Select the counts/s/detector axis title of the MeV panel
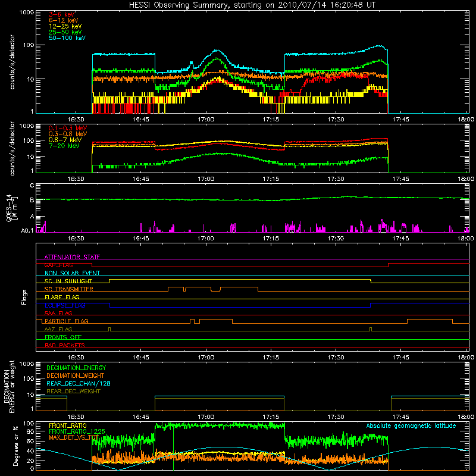The image size is (476, 476). [x=12, y=148]
